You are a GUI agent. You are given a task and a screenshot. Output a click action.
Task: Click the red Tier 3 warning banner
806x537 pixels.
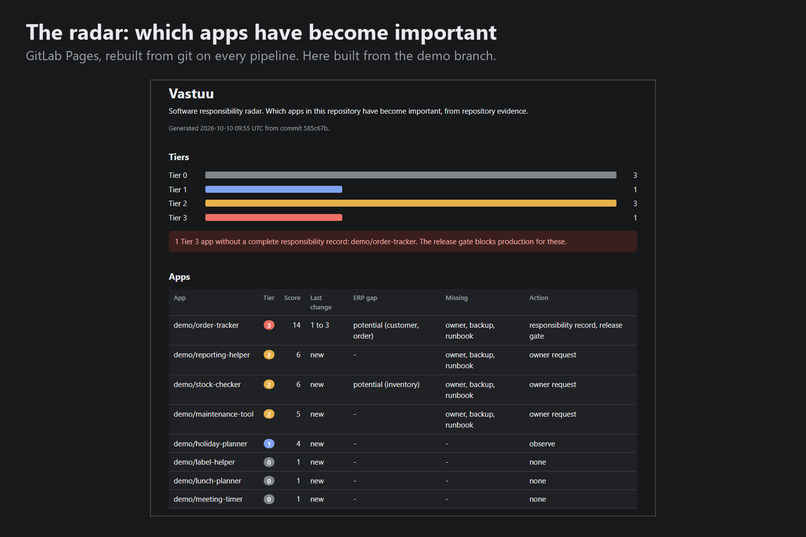(403, 242)
